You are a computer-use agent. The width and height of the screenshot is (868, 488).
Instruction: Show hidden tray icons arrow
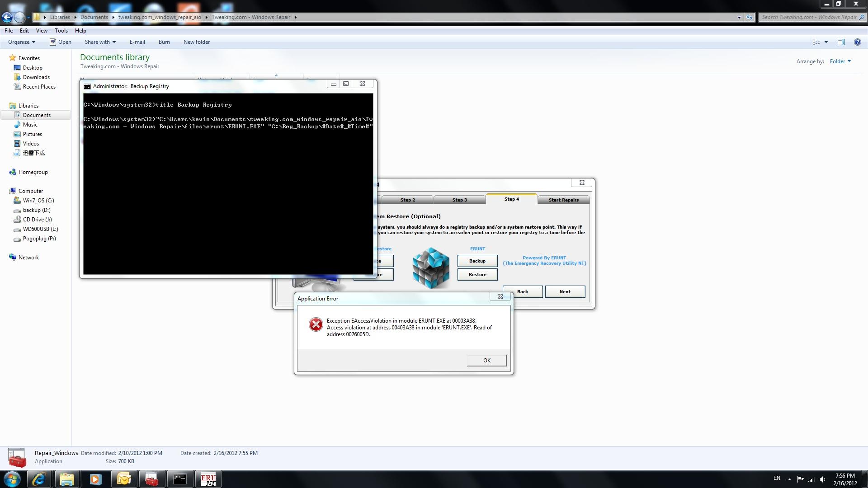(x=789, y=479)
